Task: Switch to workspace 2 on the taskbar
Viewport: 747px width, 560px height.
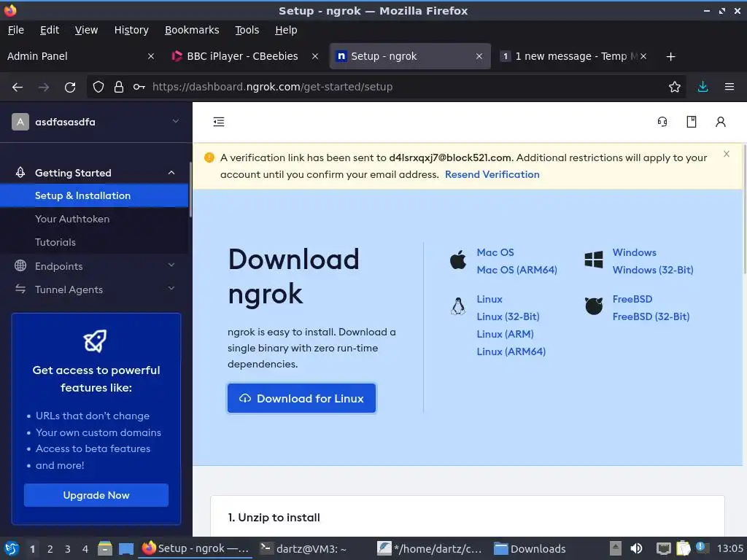Action: pyautogui.click(x=50, y=549)
